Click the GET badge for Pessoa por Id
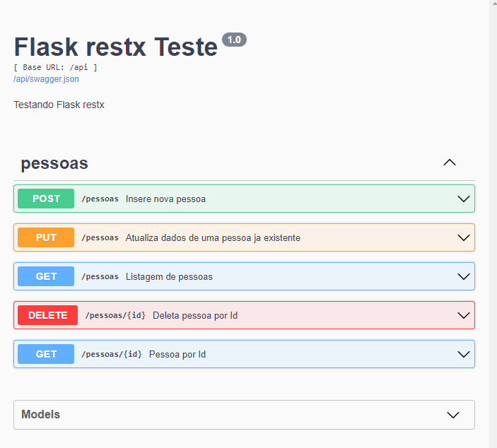497x448 pixels. click(46, 354)
